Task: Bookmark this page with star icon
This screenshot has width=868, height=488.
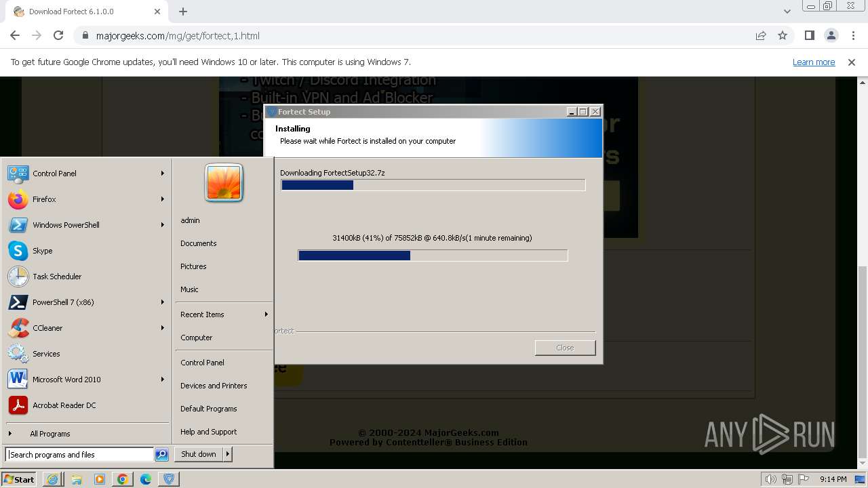Action: tap(783, 36)
